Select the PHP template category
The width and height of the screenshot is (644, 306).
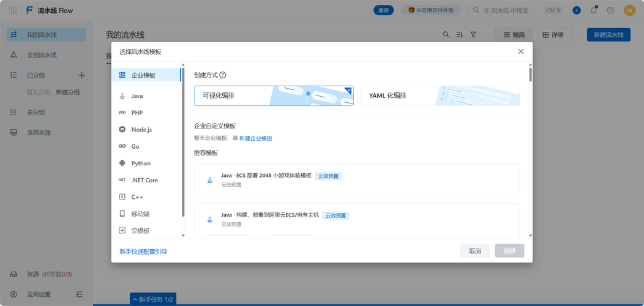click(x=146, y=113)
